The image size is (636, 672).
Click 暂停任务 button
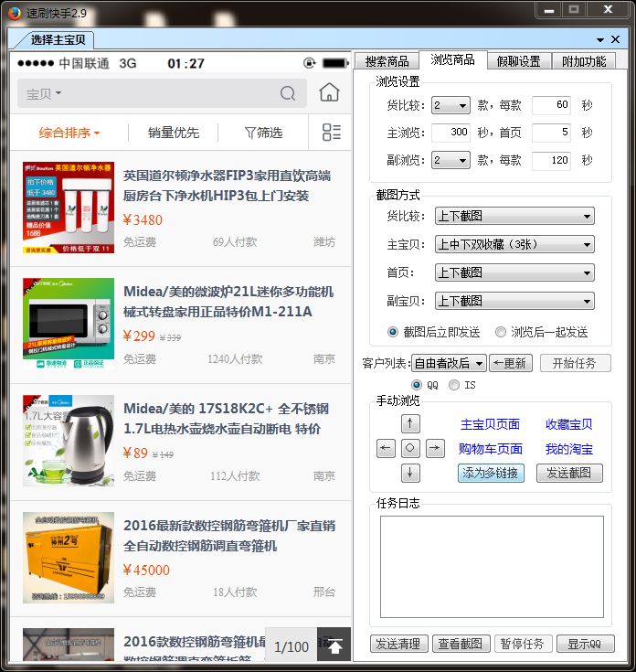[x=523, y=644]
